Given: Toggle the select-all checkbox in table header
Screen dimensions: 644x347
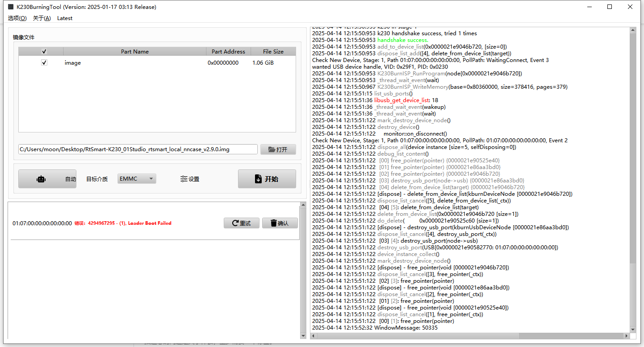Looking at the screenshot, I should (44, 51).
